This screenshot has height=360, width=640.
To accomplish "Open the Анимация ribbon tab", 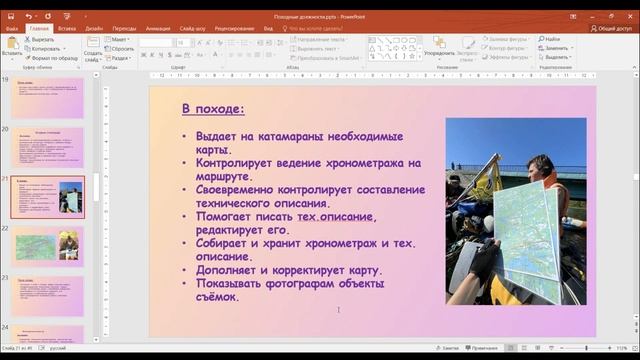I will point(158,29).
